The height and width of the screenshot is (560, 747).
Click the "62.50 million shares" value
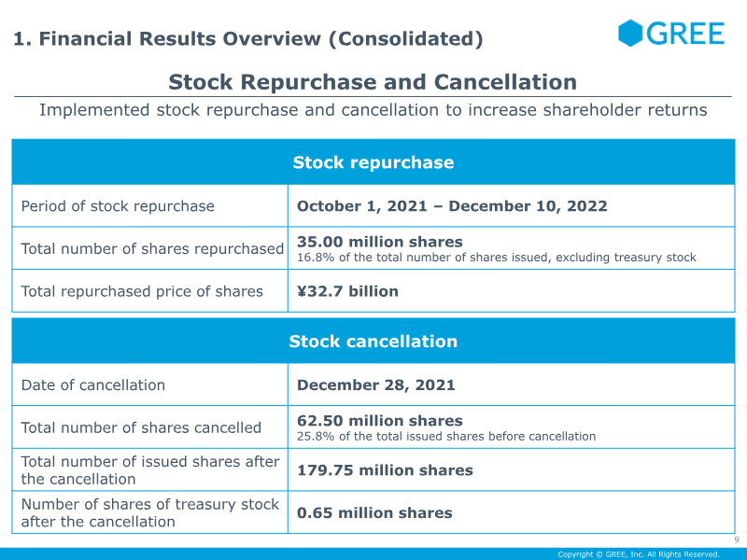pyautogui.click(x=379, y=421)
